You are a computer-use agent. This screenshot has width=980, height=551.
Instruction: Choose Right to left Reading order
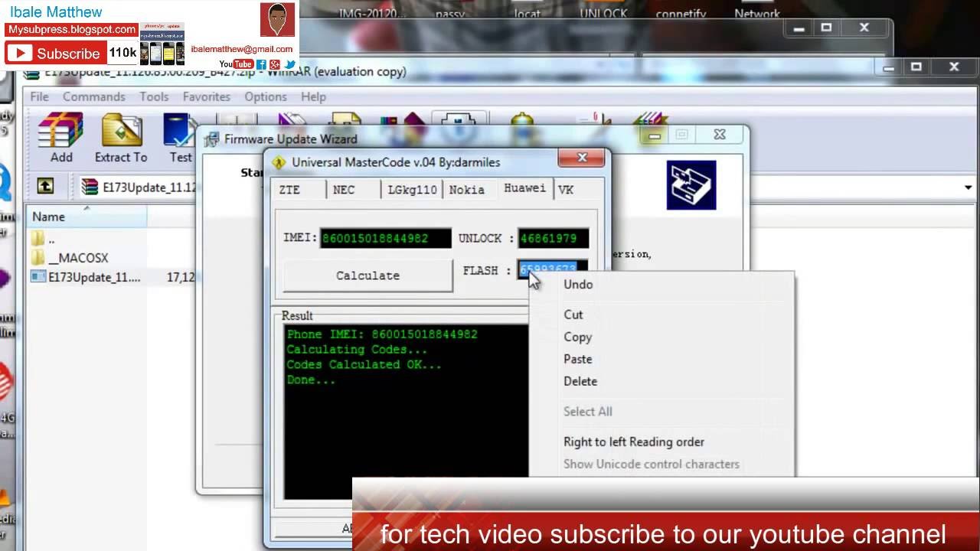(634, 442)
